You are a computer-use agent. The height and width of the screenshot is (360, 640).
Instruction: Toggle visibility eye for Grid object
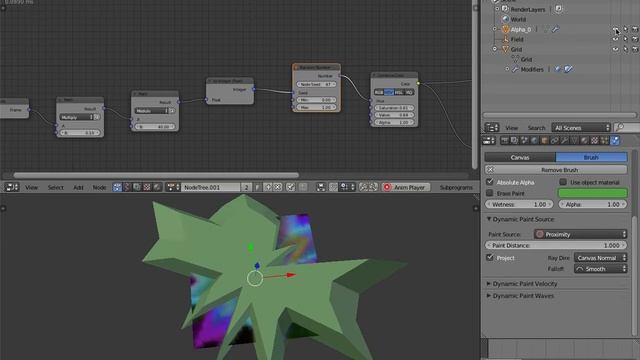615,49
